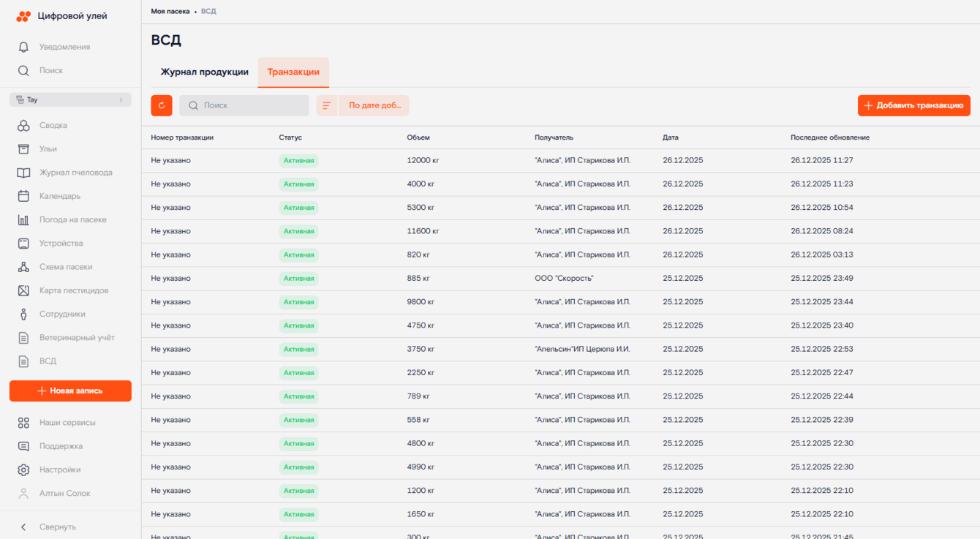Open the По дате доб... sort dropdown
This screenshot has width=980, height=539.
coord(374,105)
